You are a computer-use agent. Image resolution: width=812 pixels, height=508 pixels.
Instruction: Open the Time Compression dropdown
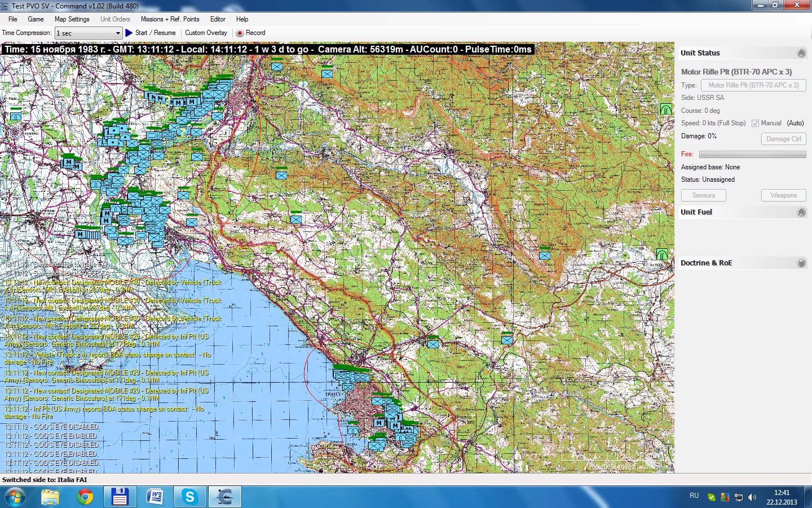pyautogui.click(x=89, y=33)
